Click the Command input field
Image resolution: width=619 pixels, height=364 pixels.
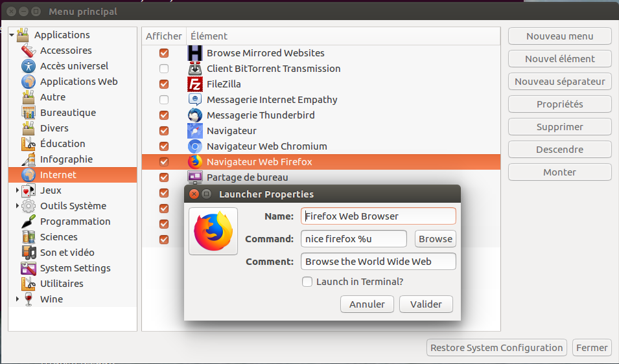pyautogui.click(x=354, y=239)
